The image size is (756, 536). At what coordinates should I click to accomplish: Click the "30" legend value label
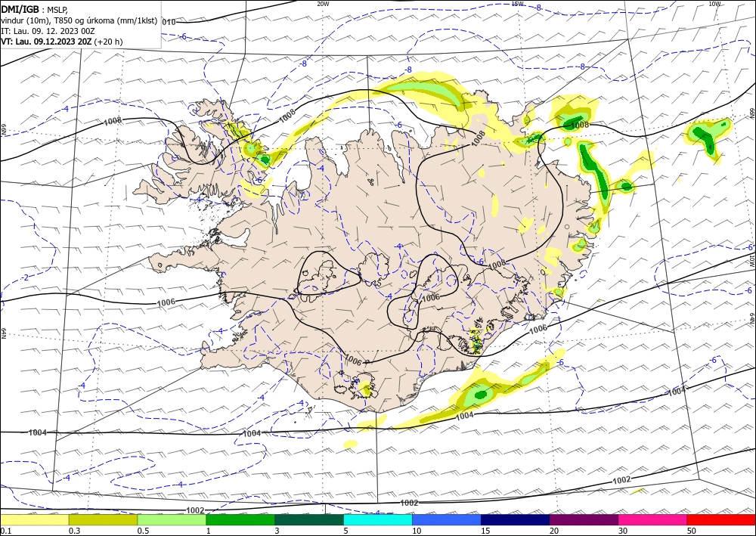(623, 531)
